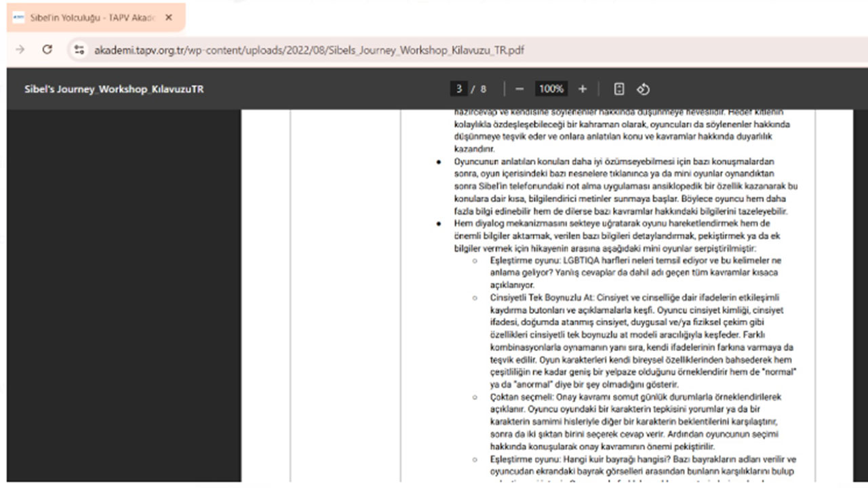Open the site information icon

tap(79, 49)
